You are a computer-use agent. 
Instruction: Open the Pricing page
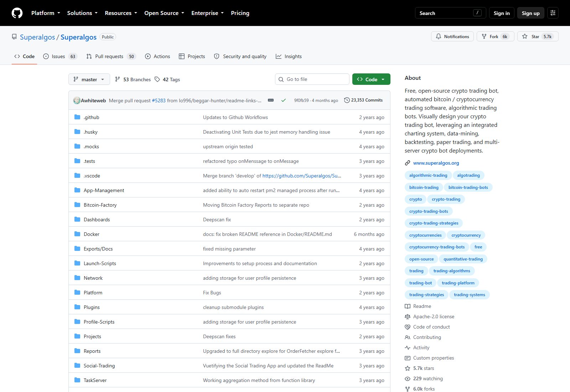coord(240,13)
